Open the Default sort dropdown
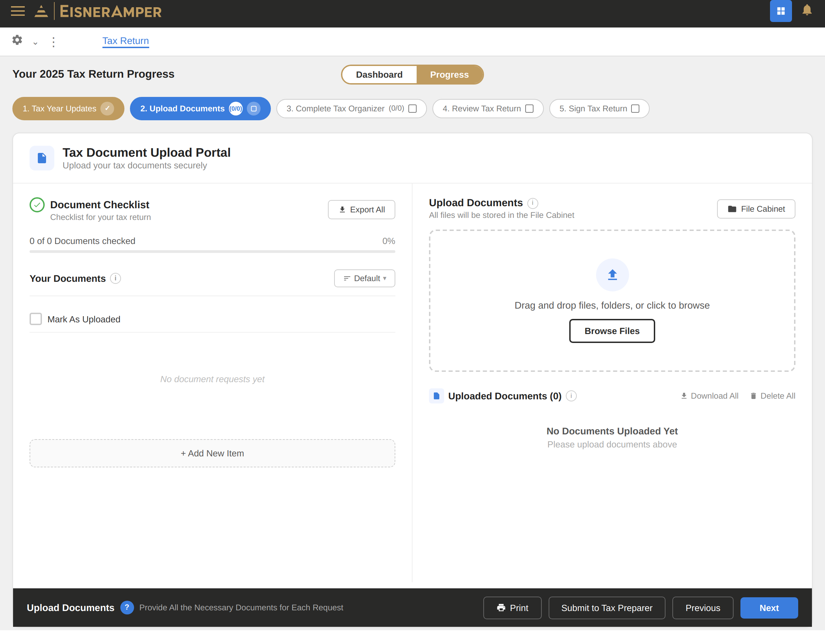 pyautogui.click(x=364, y=278)
